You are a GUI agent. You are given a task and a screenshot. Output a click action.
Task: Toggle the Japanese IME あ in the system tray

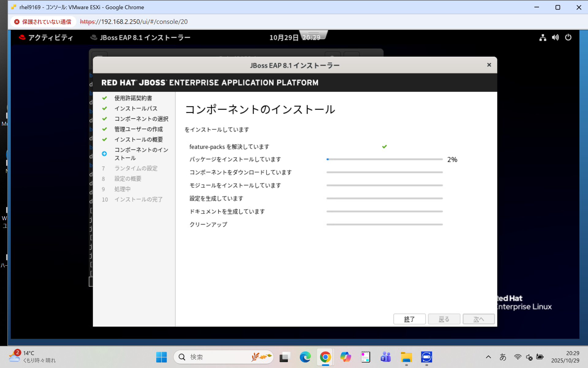[x=503, y=357]
